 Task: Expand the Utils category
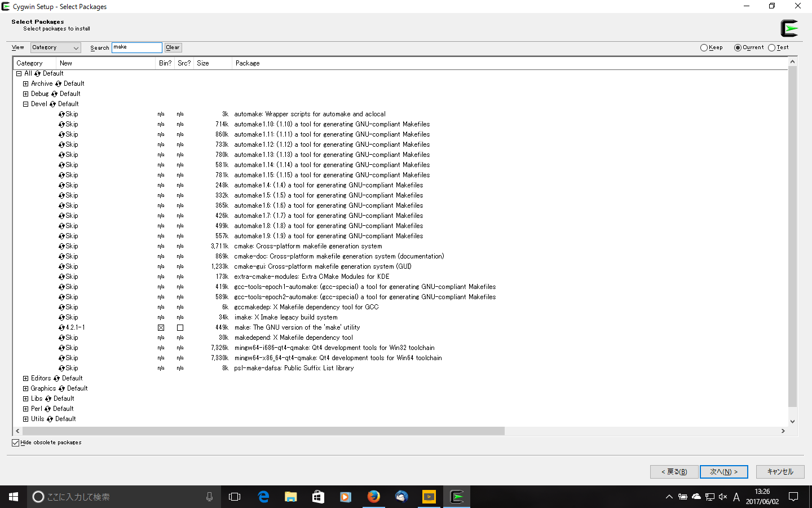(x=25, y=419)
